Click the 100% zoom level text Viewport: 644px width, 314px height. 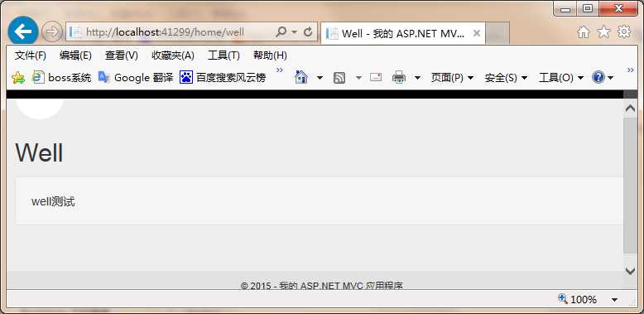584,300
